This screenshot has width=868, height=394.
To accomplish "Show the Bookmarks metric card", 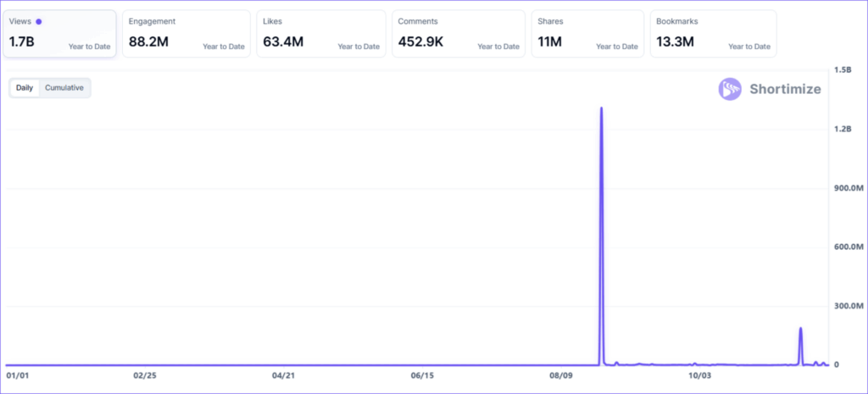I will (x=713, y=34).
